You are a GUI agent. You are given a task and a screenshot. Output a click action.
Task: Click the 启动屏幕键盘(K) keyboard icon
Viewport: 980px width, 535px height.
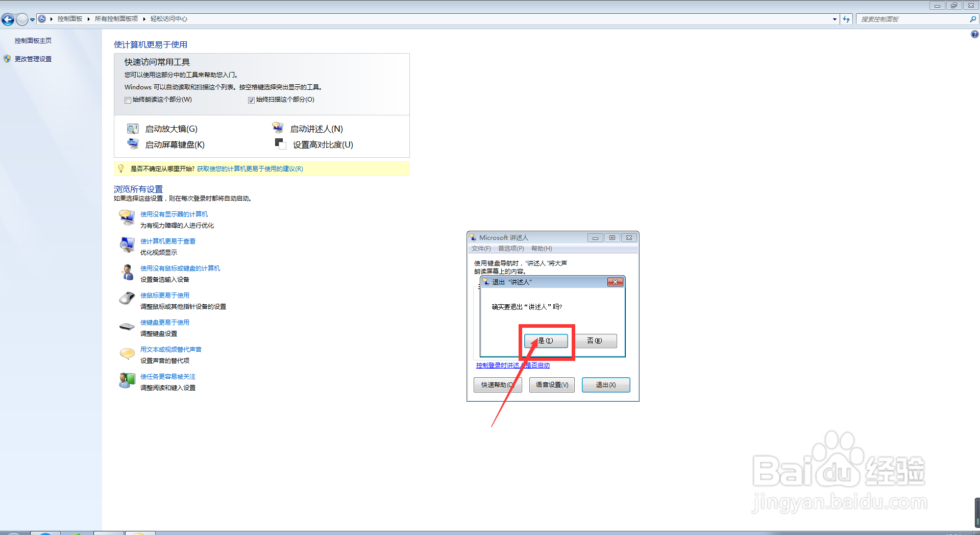133,144
